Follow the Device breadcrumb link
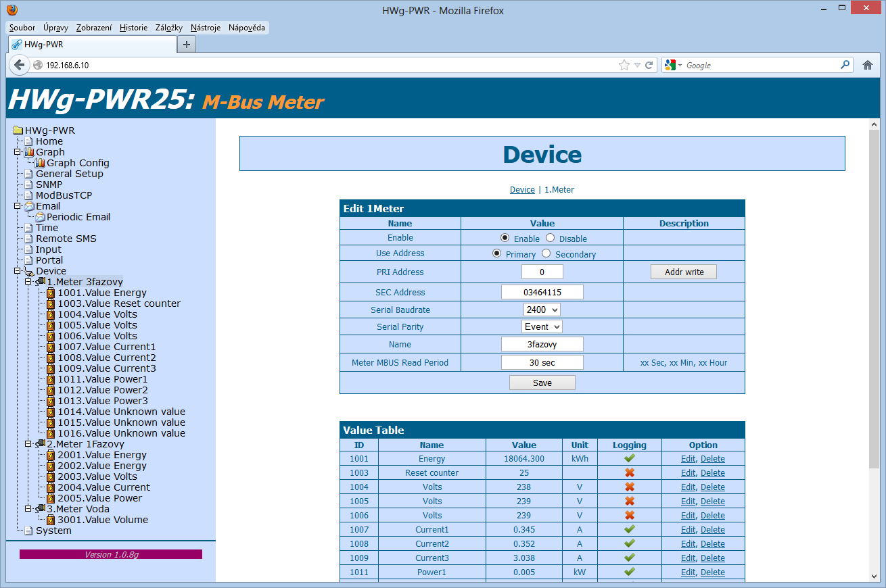Screen dimensions: 886x588 (x=522, y=190)
